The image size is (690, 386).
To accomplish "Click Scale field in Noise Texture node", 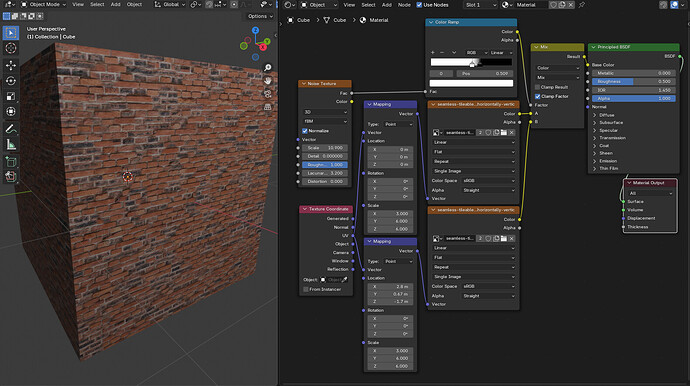I will pos(325,148).
